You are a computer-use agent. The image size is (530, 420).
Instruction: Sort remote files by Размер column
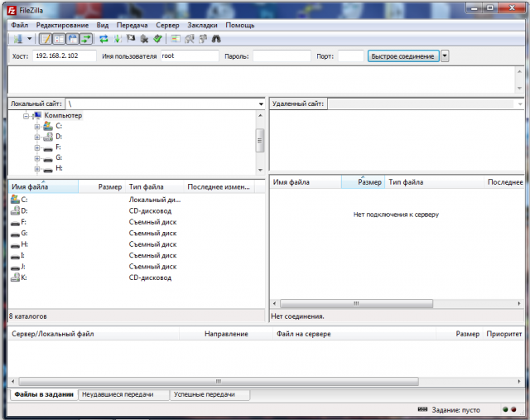tap(363, 182)
